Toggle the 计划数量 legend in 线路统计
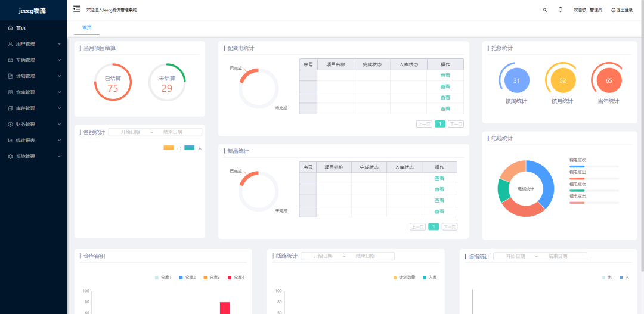 click(x=404, y=278)
